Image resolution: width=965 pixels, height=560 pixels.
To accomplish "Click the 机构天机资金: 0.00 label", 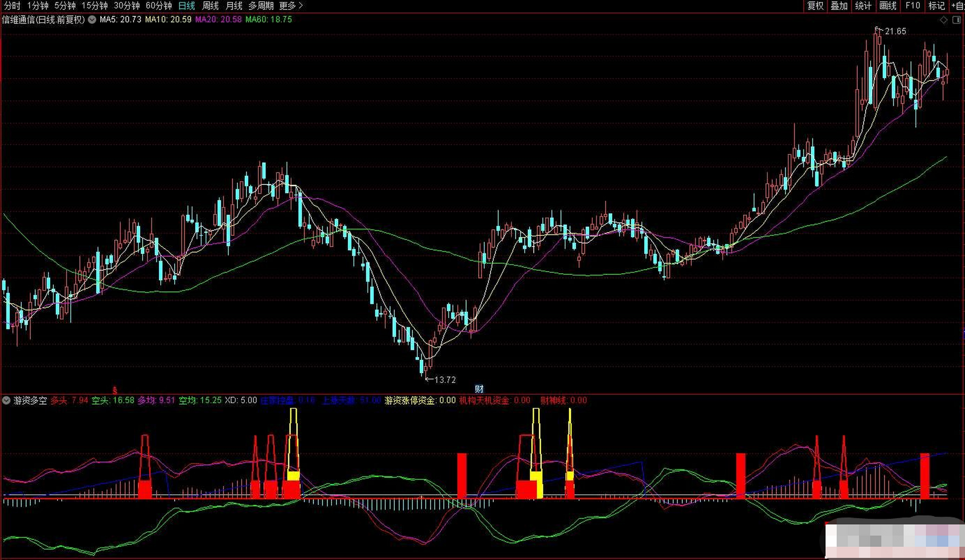I will point(495,400).
